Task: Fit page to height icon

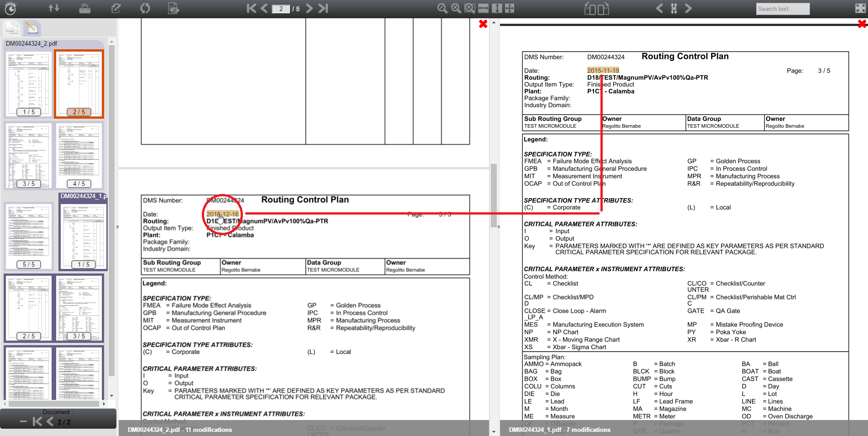Action: [497, 8]
